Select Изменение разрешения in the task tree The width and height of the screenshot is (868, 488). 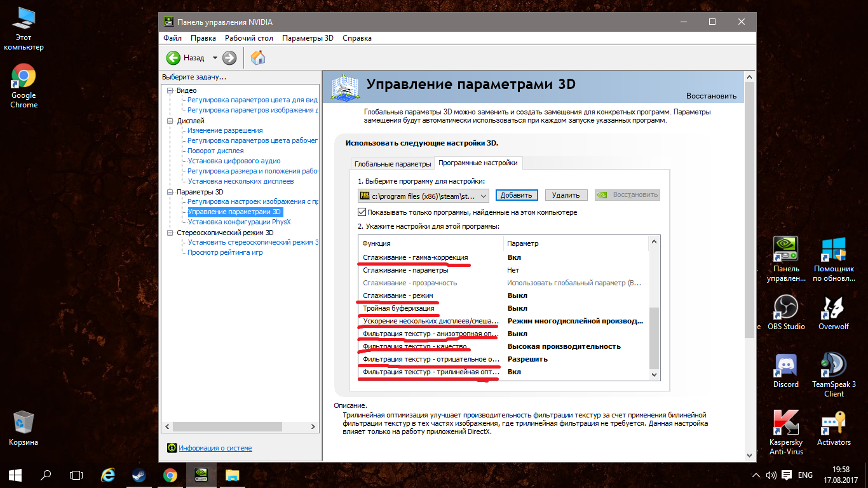click(x=225, y=131)
